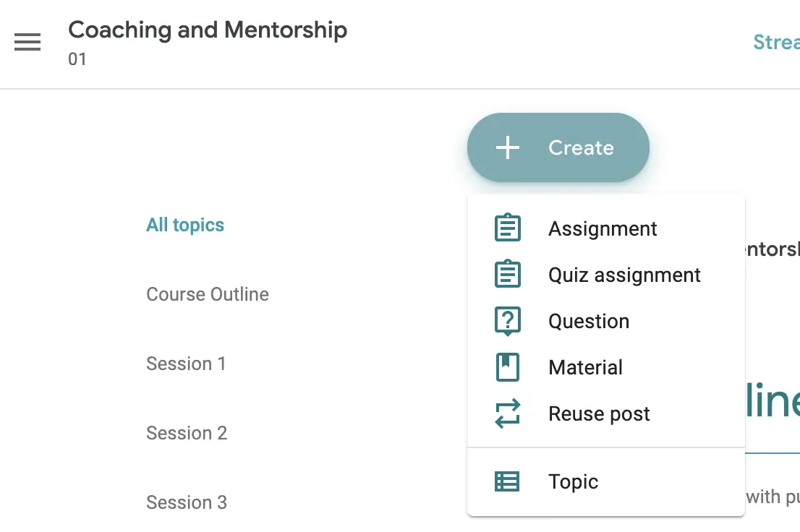This screenshot has height=532, width=800.
Task: Switch to the Stream tab
Action: (x=776, y=42)
